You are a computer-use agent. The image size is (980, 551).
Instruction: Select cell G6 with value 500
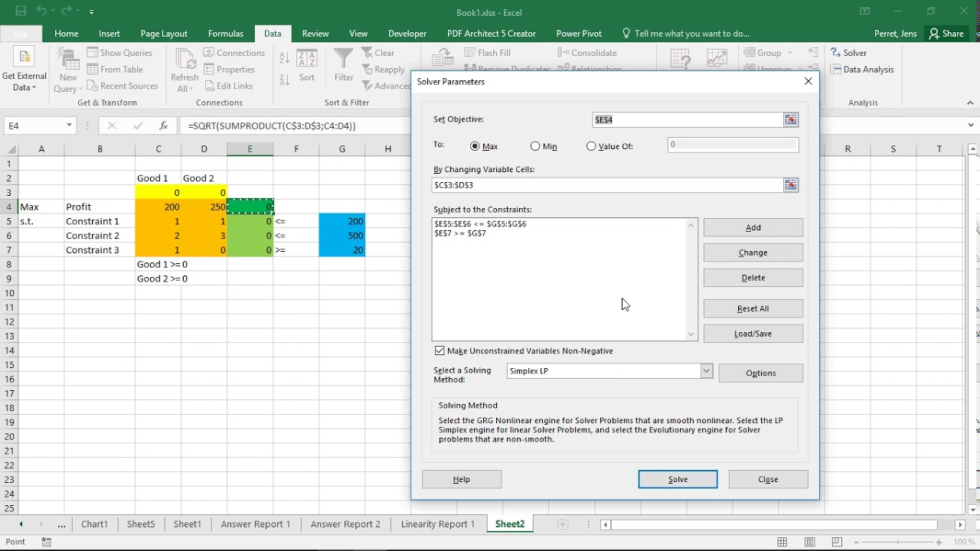pyautogui.click(x=342, y=236)
